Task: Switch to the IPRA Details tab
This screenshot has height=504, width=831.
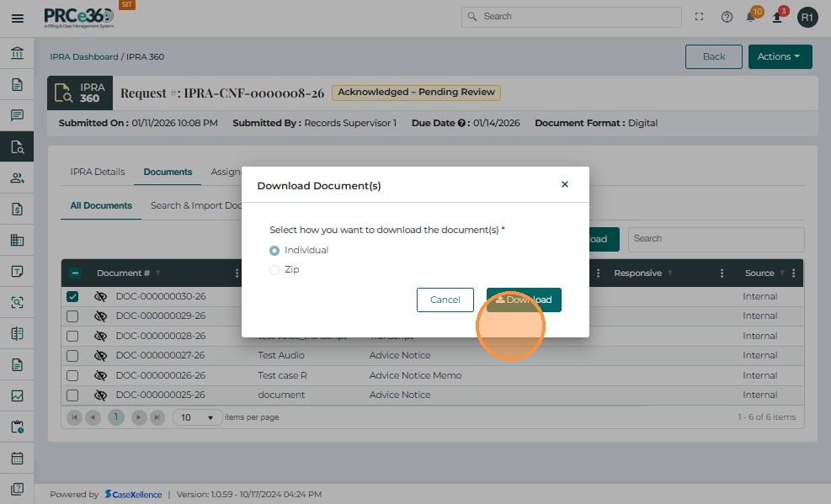Action: tap(98, 172)
